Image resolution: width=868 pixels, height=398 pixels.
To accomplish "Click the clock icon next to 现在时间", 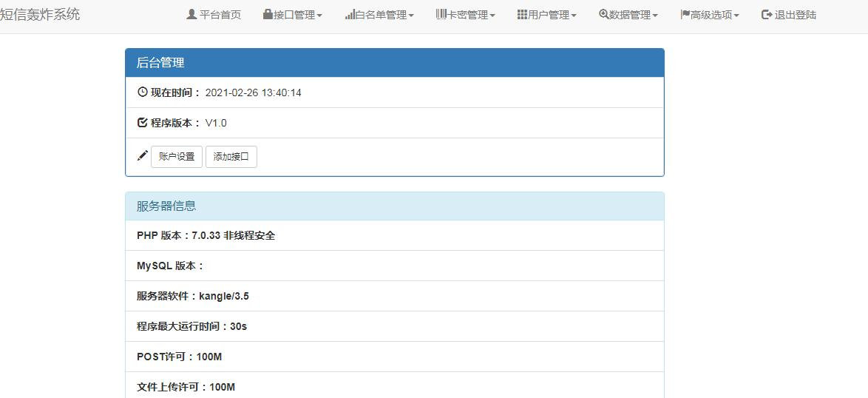I will pos(142,92).
